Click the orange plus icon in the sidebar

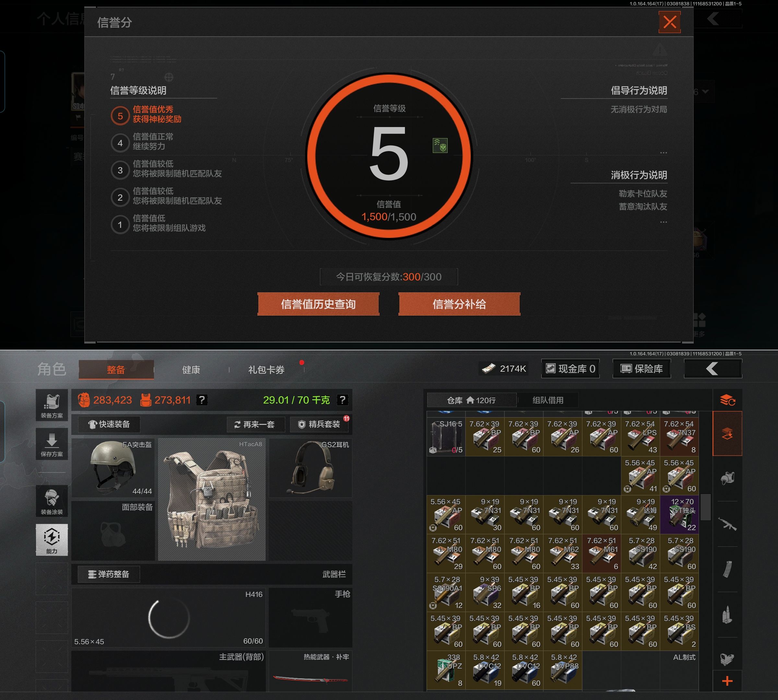[x=727, y=682]
